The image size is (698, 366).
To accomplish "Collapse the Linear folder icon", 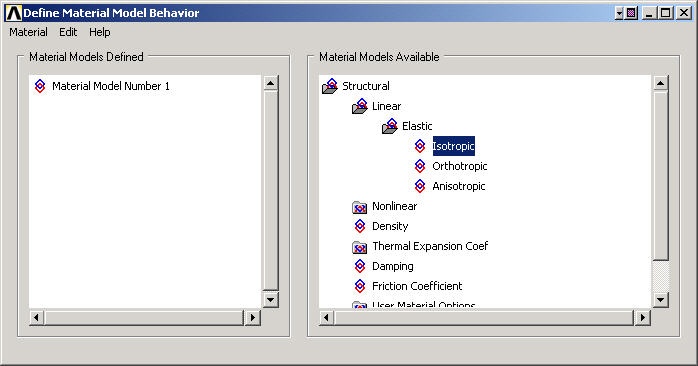I will click(360, 106).
